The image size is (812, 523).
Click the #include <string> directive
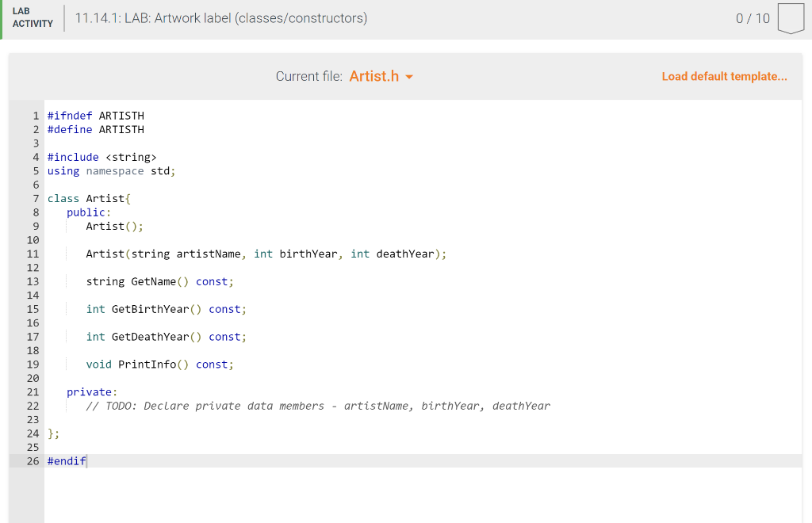pyautogui.click(x=101, y=157)
